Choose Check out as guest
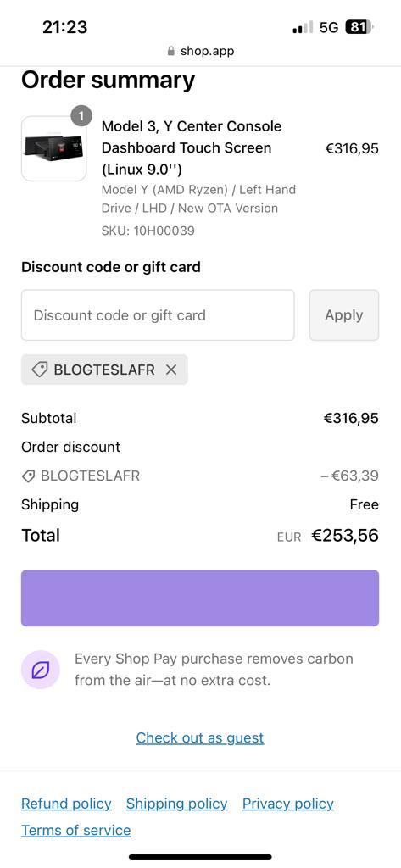This screenshot has width=401, height=868. pyautogui.click(x=200, y=738)
